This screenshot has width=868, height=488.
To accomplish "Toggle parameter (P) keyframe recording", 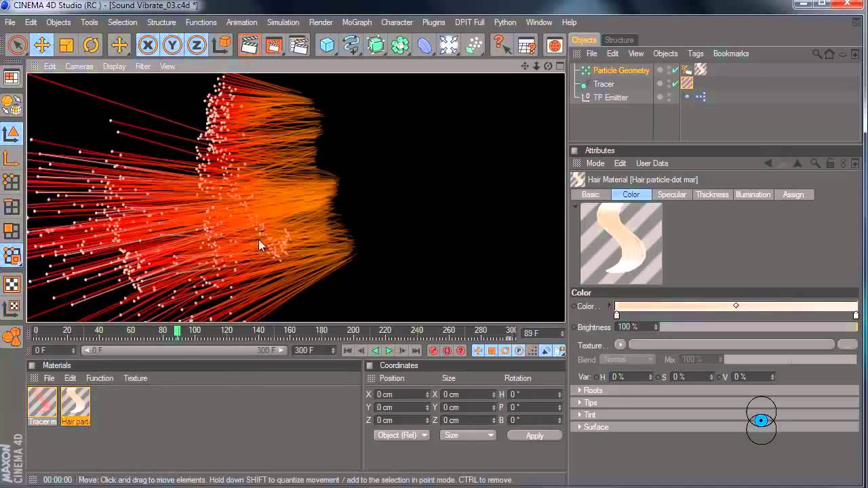I will point(519,350).
